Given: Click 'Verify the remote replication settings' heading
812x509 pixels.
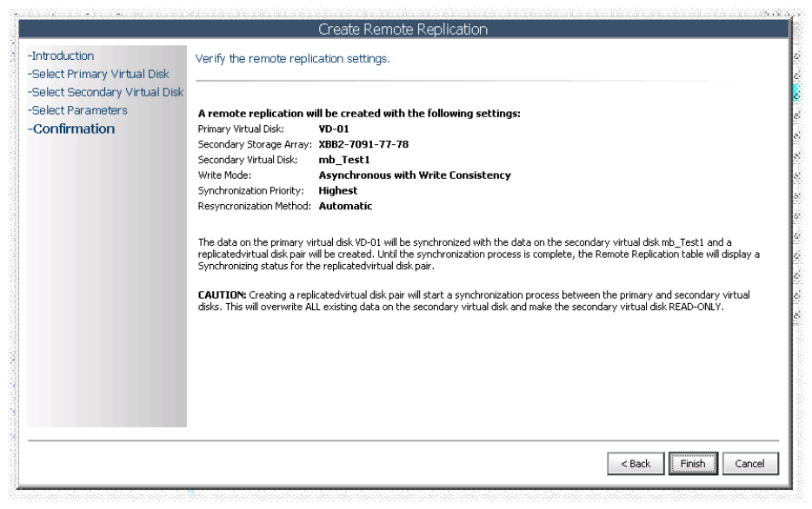Looking at the screenshot, I should pyautogui.click(x=293, y=59).
